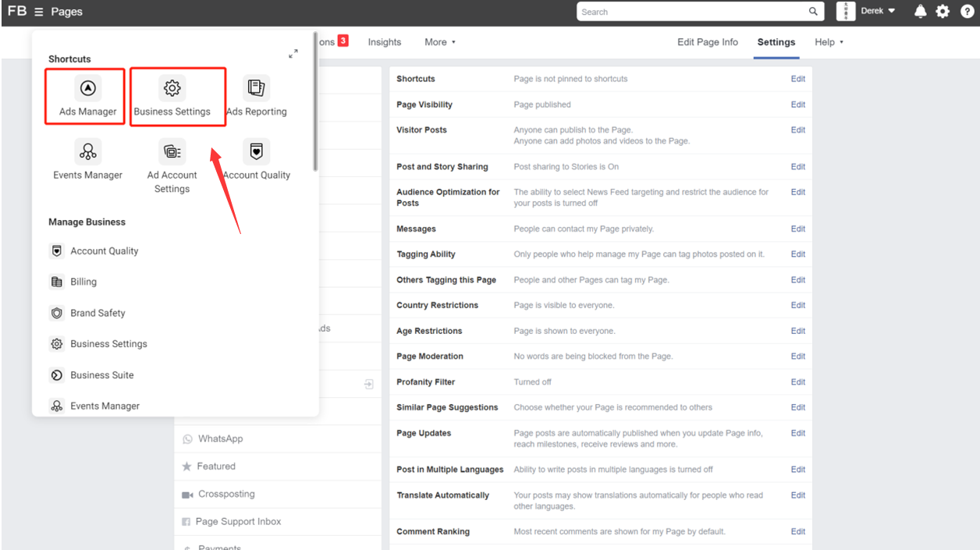
Task: Open the help question mark icon
Action: [967, 11]
